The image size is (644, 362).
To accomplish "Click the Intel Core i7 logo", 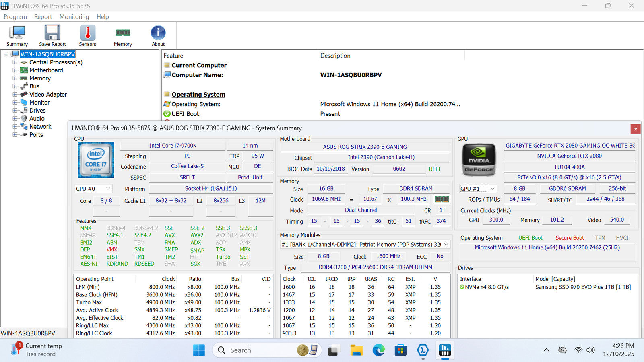I will point(96,160).
